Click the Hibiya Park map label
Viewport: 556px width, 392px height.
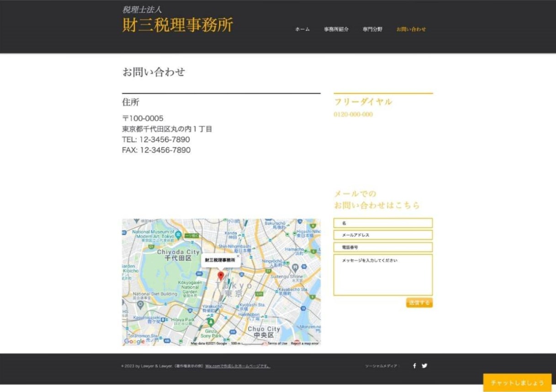183,320
